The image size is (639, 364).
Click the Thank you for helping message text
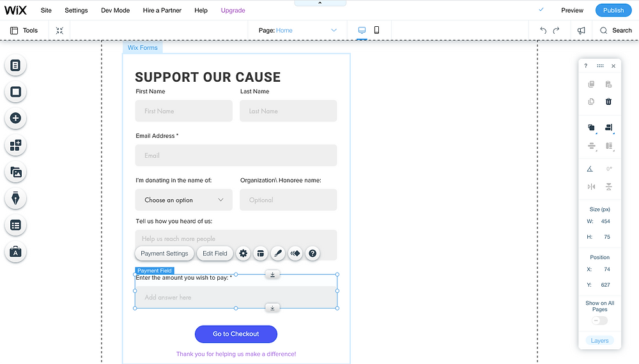(236, 354)
